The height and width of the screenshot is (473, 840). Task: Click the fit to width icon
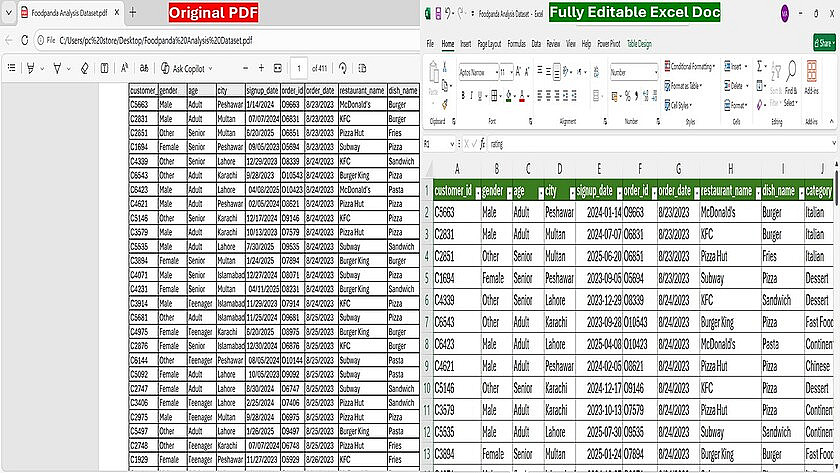[278, 68]
